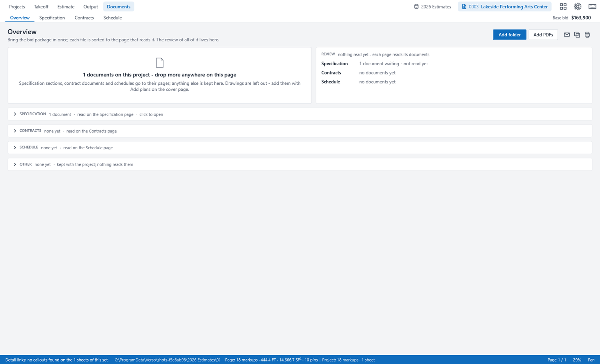
Task: Click the document icon before project 0003
Action: click(464, 7)
